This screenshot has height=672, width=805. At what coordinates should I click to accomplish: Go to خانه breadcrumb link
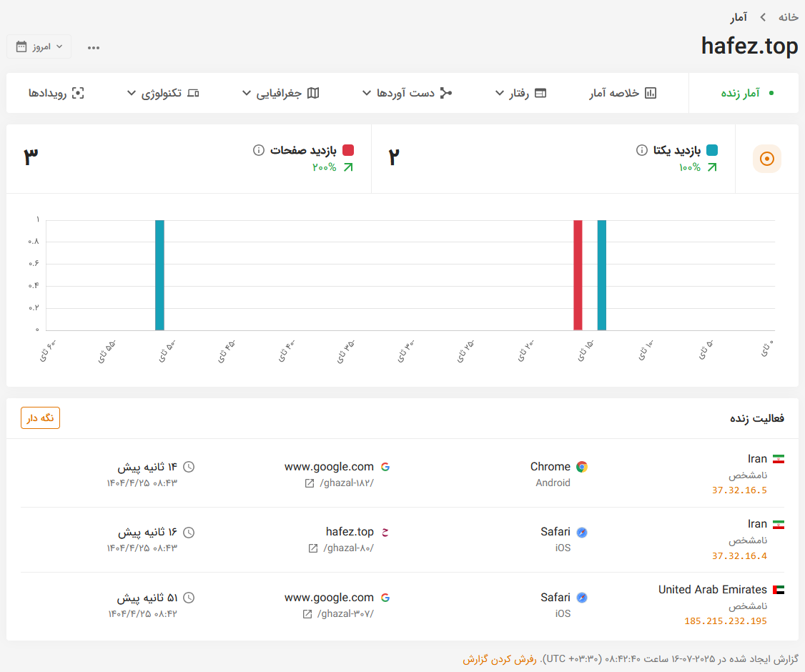(788, 17)
